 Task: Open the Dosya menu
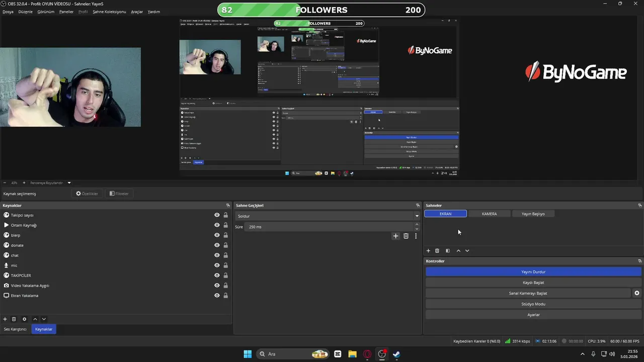click(8, 12)
